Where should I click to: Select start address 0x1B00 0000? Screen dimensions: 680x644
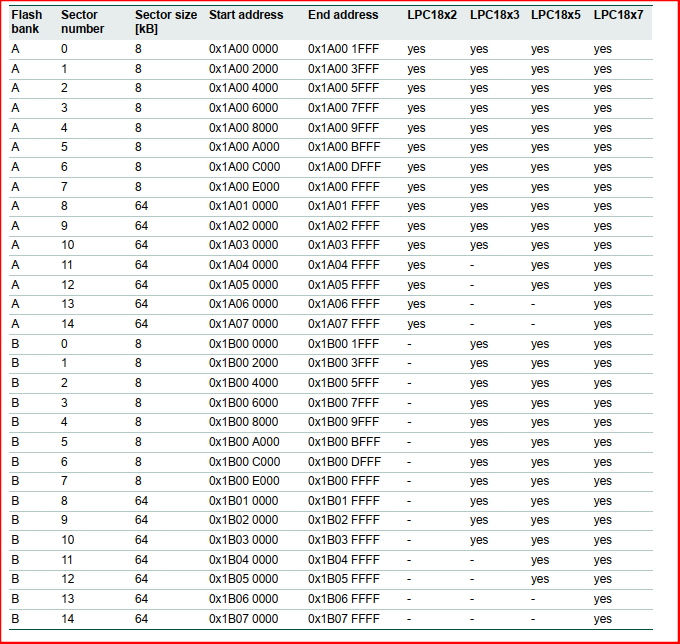point(243,344)
